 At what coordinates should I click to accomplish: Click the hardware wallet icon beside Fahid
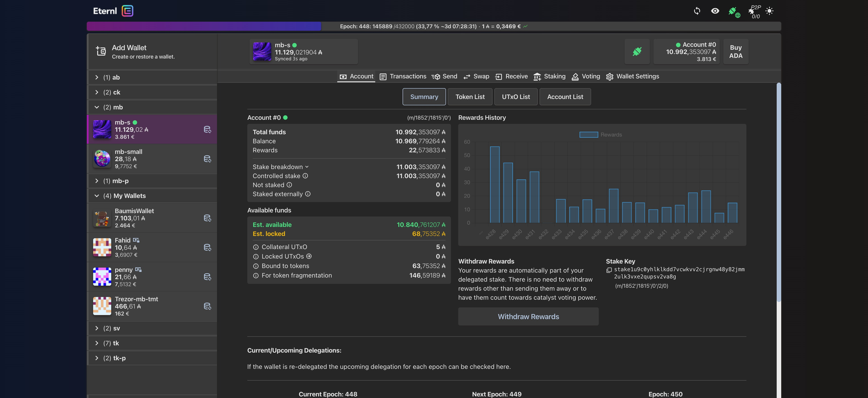[136, 240]
